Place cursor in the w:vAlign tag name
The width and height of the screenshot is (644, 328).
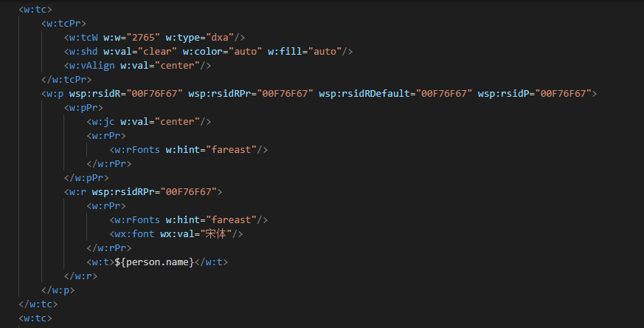click(93, 65)
